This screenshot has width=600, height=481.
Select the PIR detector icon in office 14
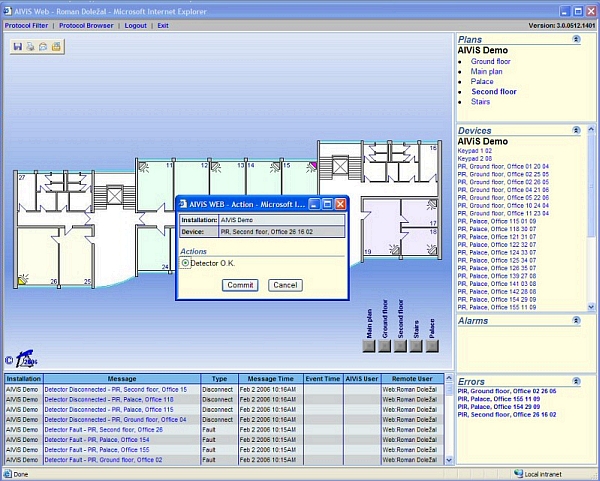pyautogui.click(x=276, y=167)
